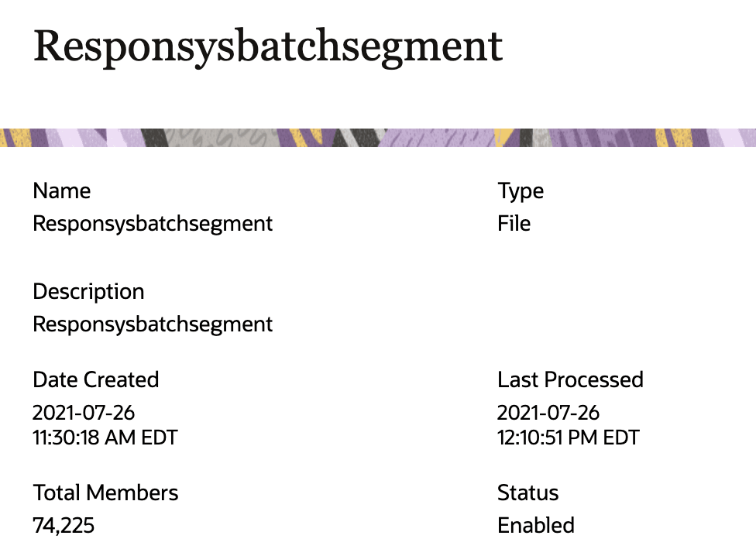The image size is (756, 556).
Task: Click the Responsysbatchsegment name value
Action: [153, 224]
